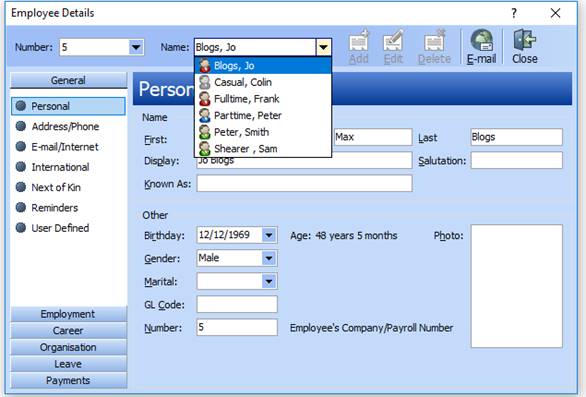Click the help question mark in title bar
The image size is (586, 397).
click(x=514, y=13)
